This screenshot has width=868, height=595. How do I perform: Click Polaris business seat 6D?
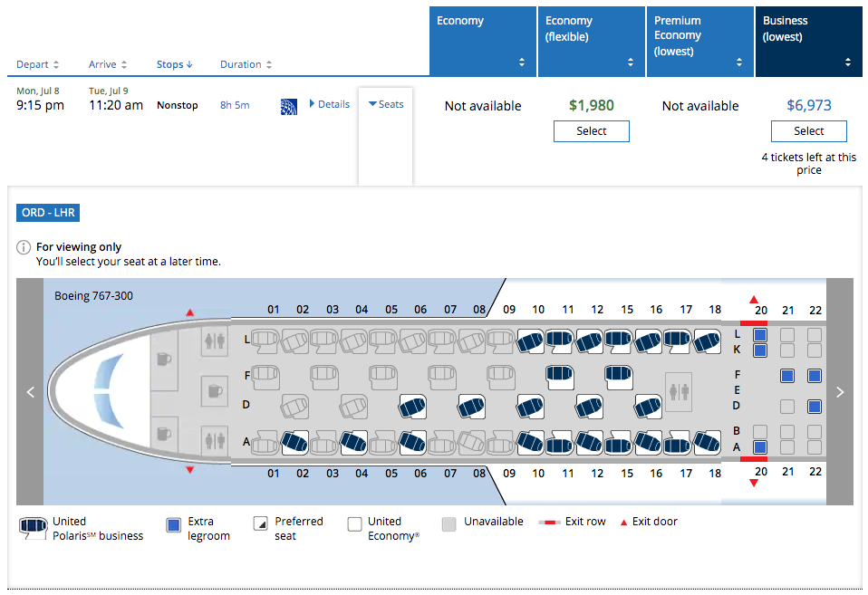click(x=413, y=407)
